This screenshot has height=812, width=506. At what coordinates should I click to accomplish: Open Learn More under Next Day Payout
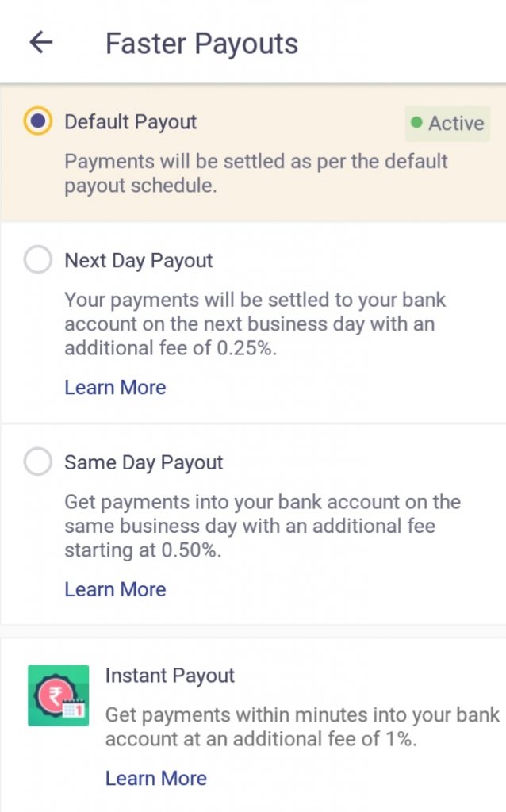tap(115, 388)
